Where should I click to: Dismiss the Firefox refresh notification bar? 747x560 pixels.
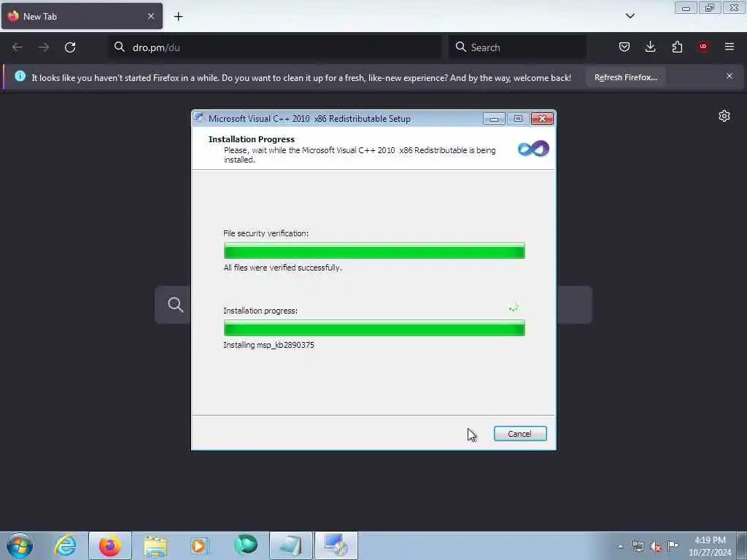click(x=729, y=76)
